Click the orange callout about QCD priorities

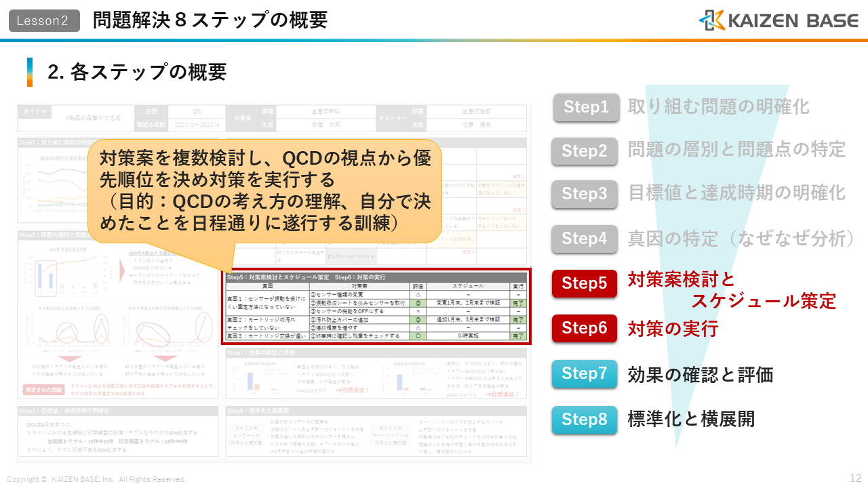(264, 191)
